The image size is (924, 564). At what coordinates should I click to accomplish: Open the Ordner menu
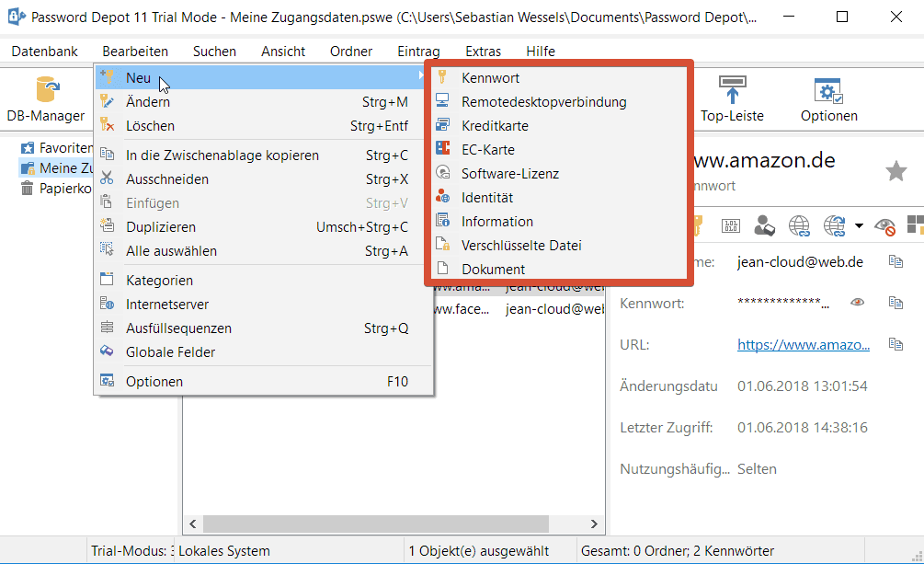coord(351,52)
